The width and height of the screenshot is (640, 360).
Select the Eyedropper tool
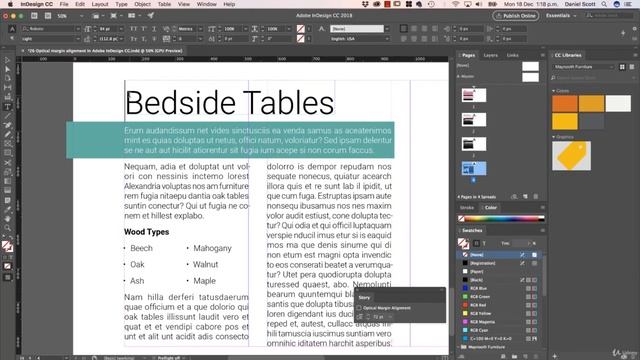[7, 209]
